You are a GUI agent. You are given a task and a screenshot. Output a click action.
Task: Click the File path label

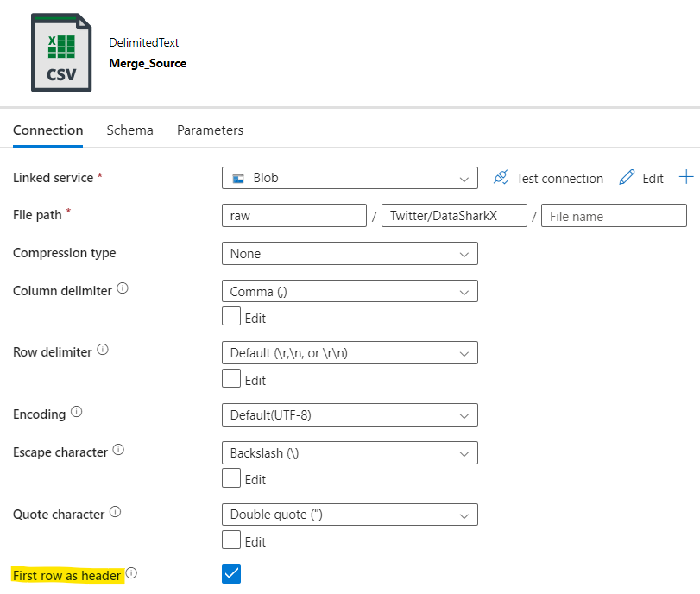(37, 215)
